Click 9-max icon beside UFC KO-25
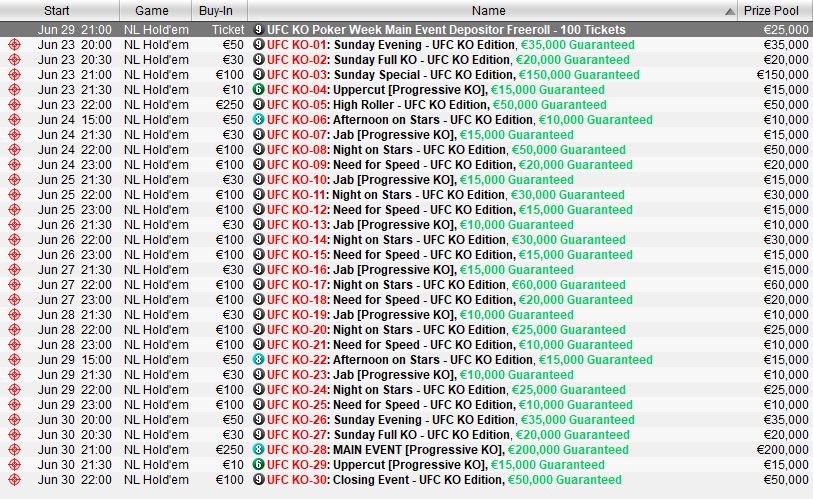Screen dimensions: 813x499 point(258,405)
